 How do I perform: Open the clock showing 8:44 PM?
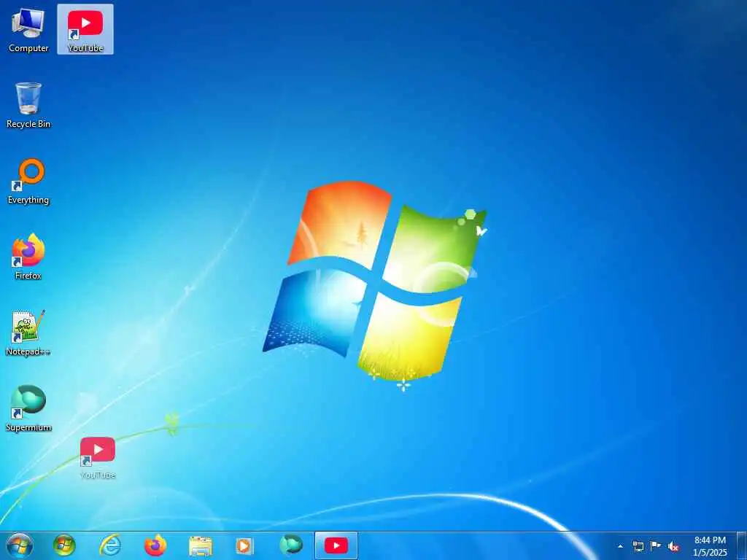pyautogui.click(x=710, y=546)
